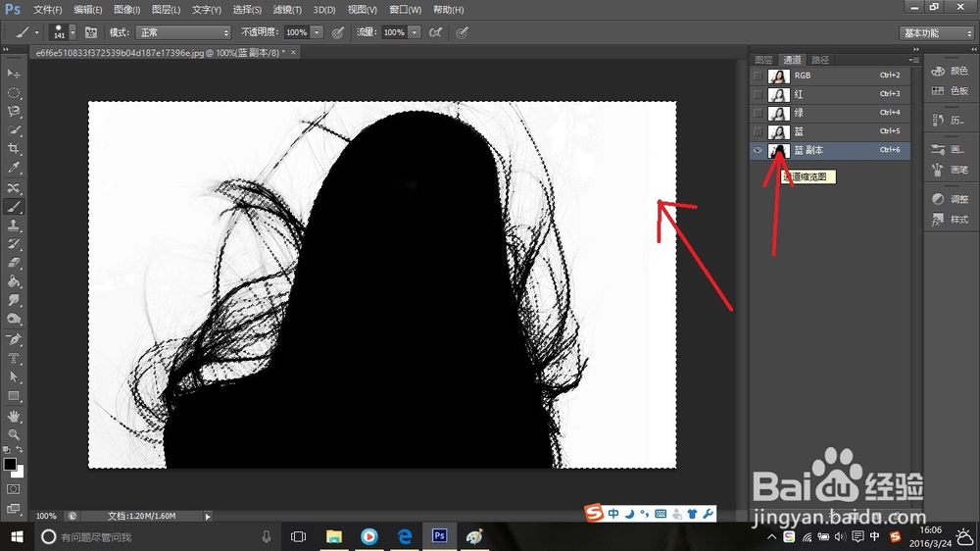Open the brush tool preset picker
Screen dimensions: 980x551
[x=26, y=32]
